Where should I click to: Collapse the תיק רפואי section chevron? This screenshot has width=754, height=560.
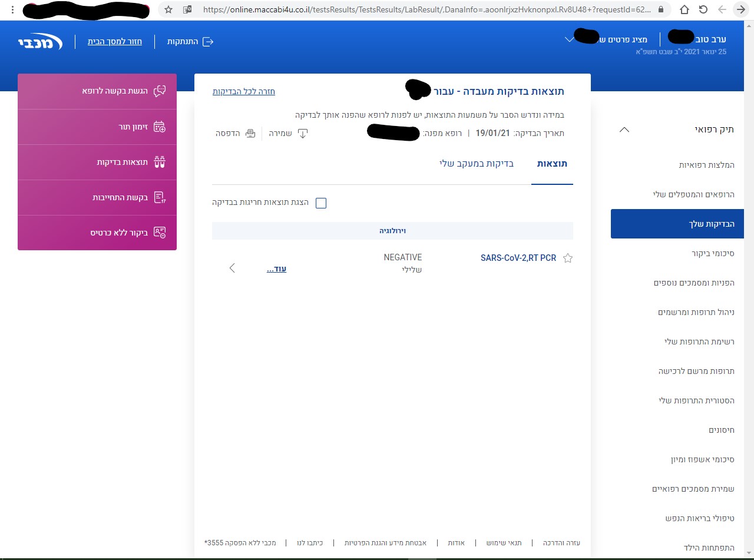point(625,130)
